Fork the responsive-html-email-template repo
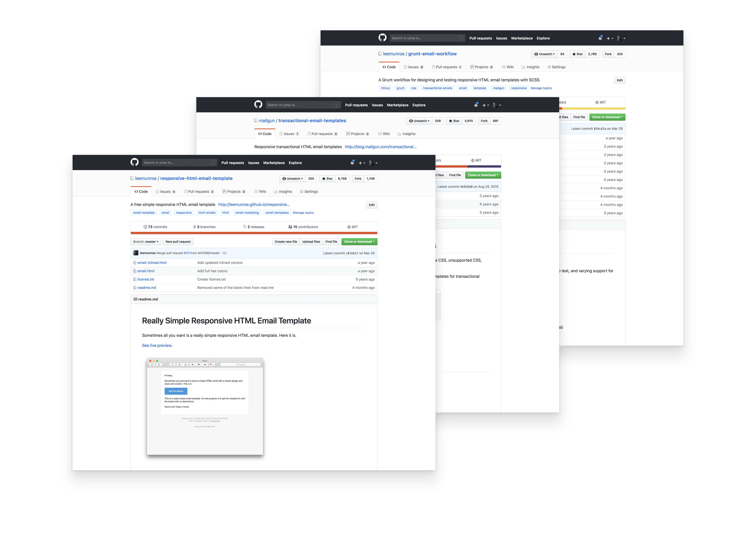The height and width of the screenshot is (552, 756). [x=358, y=179]
